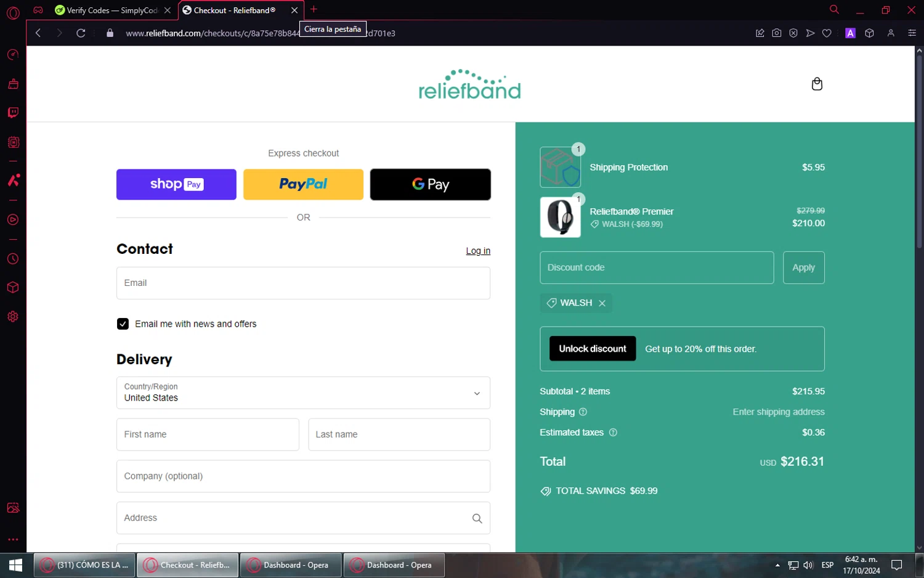
Task: Open the picture icon near sidebar bottom
Action: click(x=13, y=508)
